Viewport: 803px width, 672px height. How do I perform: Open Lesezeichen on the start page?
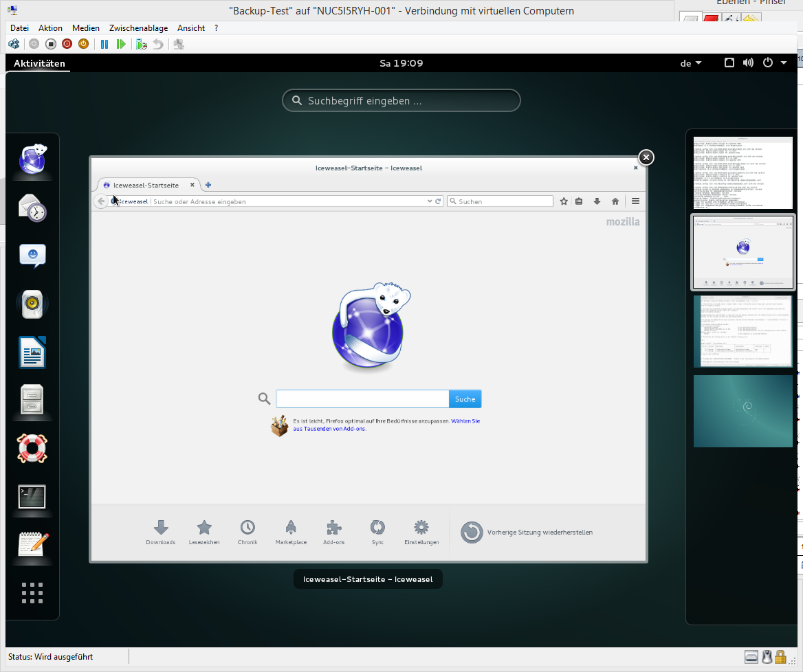[204, 533]
